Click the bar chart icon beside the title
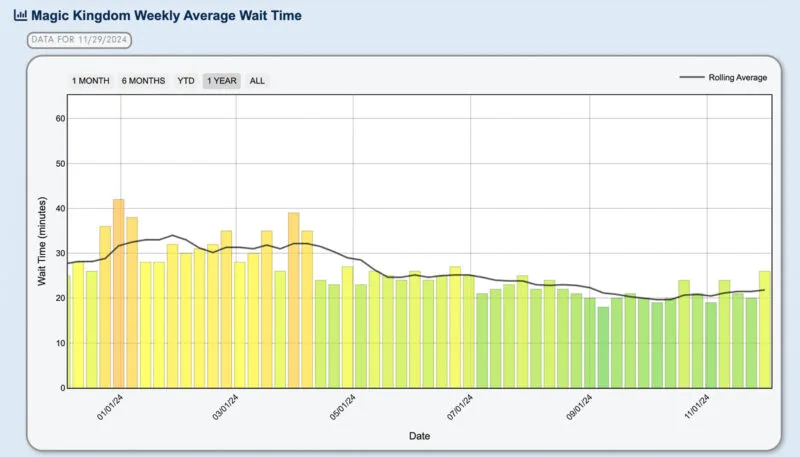800x457 pixels. (x=20, y=15)
